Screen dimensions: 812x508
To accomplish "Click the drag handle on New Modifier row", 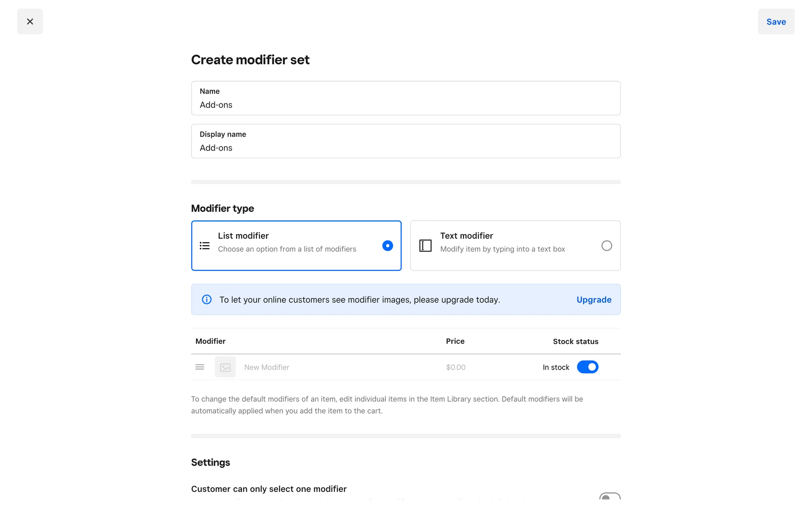I will (x=200, y=367).
